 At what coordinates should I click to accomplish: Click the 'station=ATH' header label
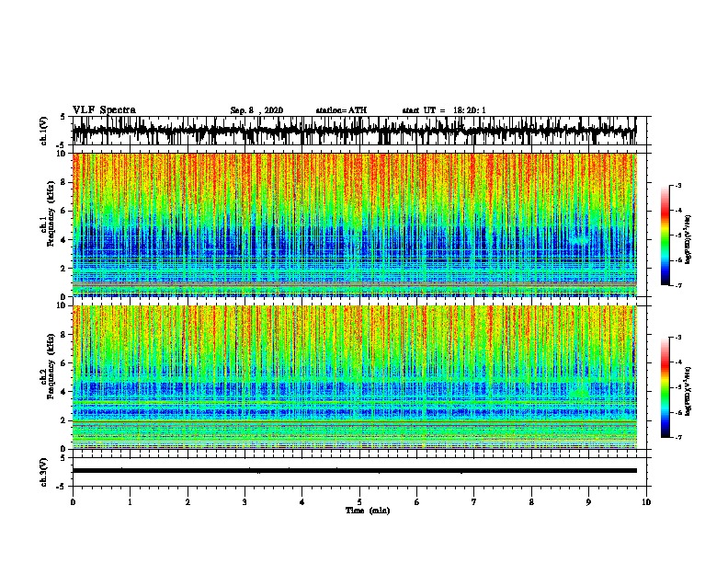click(x=341, y=110)
